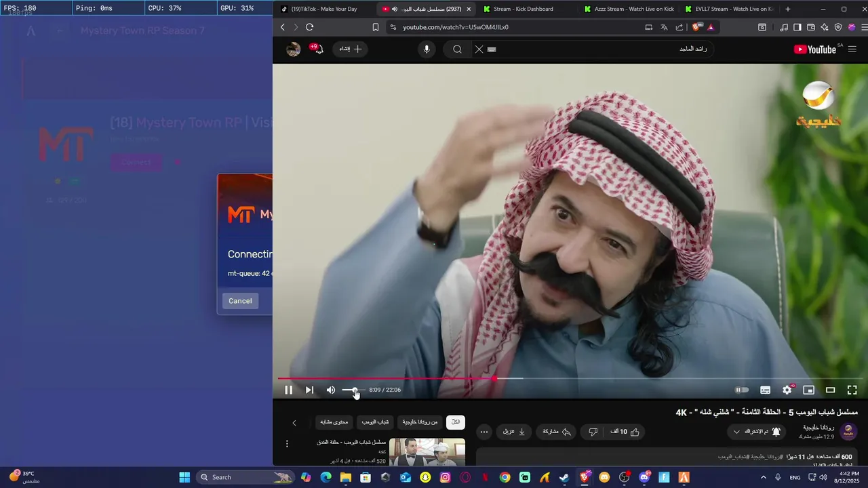Open the Brave wallet icon
868x488 pixels.
811,27
